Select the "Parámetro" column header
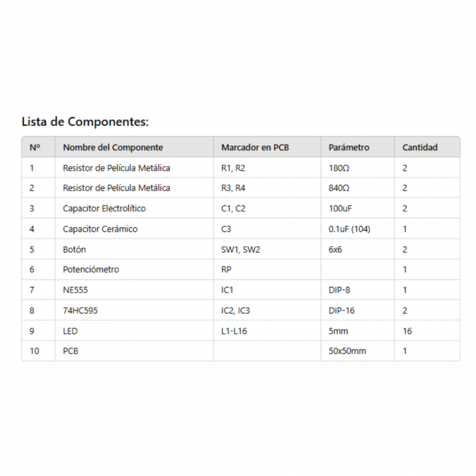Screen dimensions: 476x476 [x=349, y=148]
